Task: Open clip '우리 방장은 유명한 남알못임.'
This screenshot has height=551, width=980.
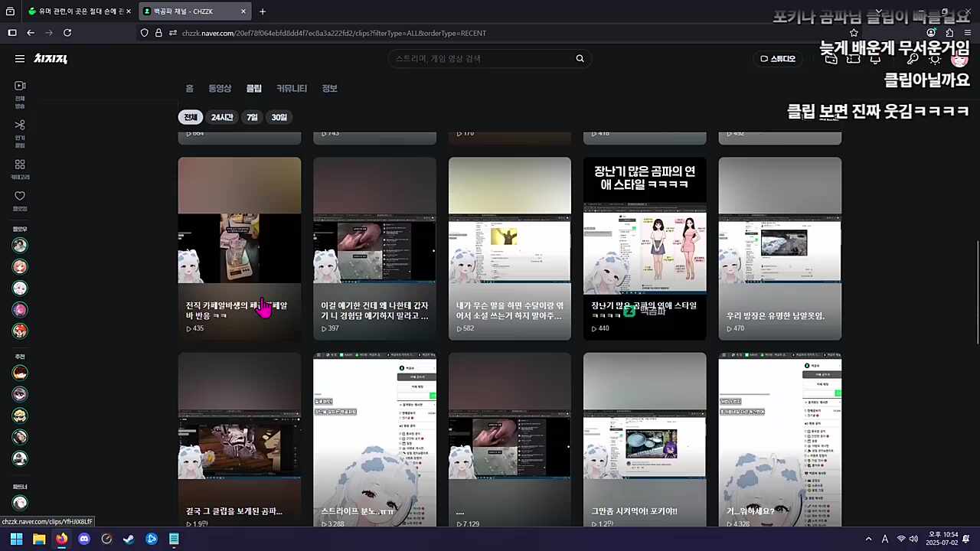Action: (780, 249)
